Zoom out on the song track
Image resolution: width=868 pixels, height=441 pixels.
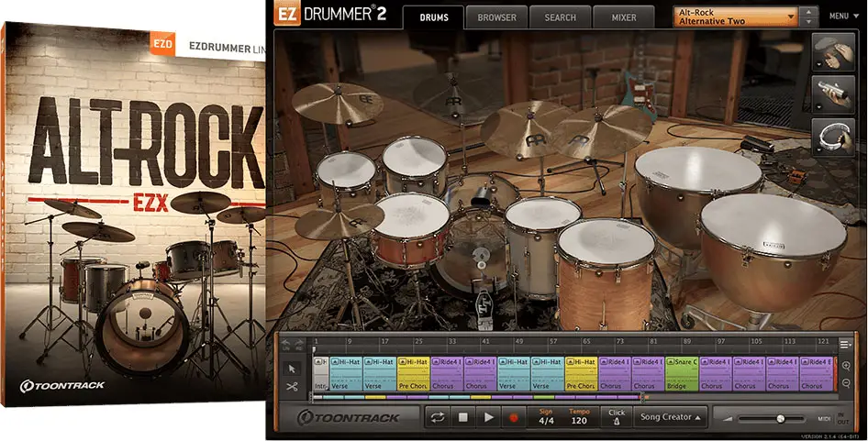846,383
